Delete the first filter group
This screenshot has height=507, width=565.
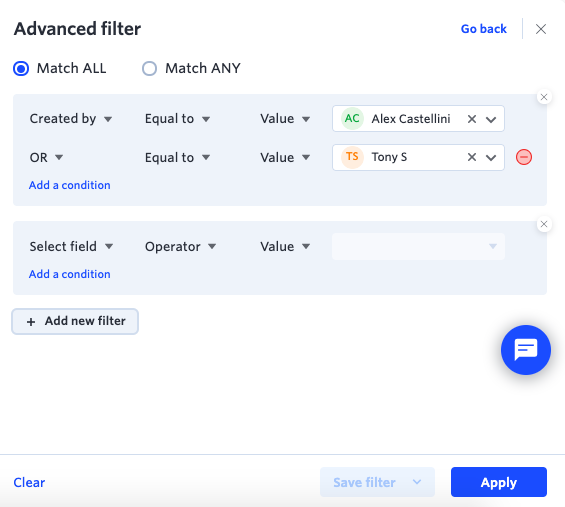click(x=544, y=97)
